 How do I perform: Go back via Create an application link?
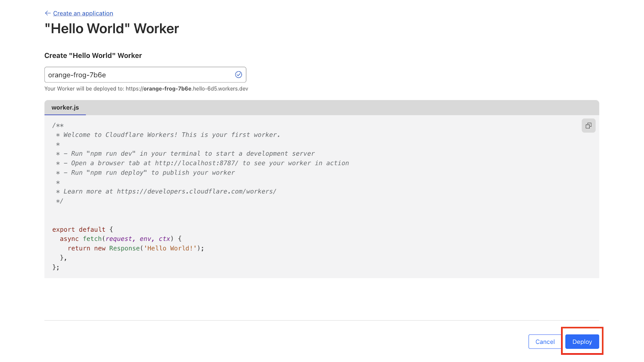click(83, 13)
